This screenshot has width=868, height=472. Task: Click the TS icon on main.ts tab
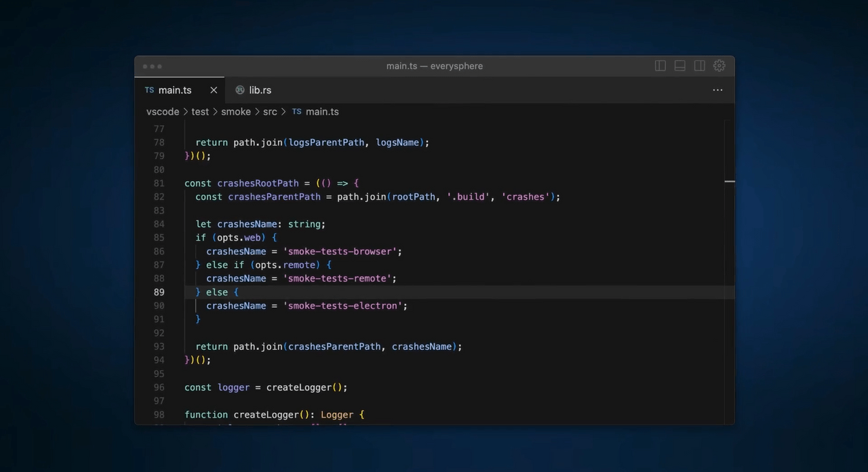tap(149, 90)
